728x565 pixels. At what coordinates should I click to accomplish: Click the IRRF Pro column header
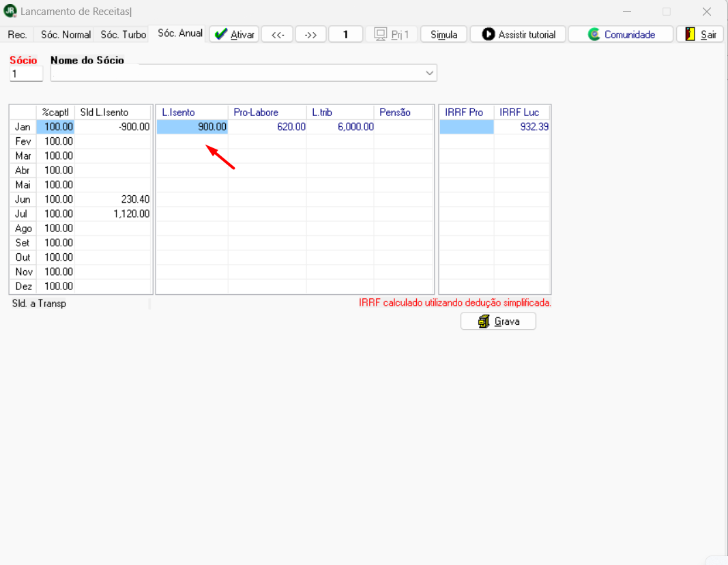point(467,113)
